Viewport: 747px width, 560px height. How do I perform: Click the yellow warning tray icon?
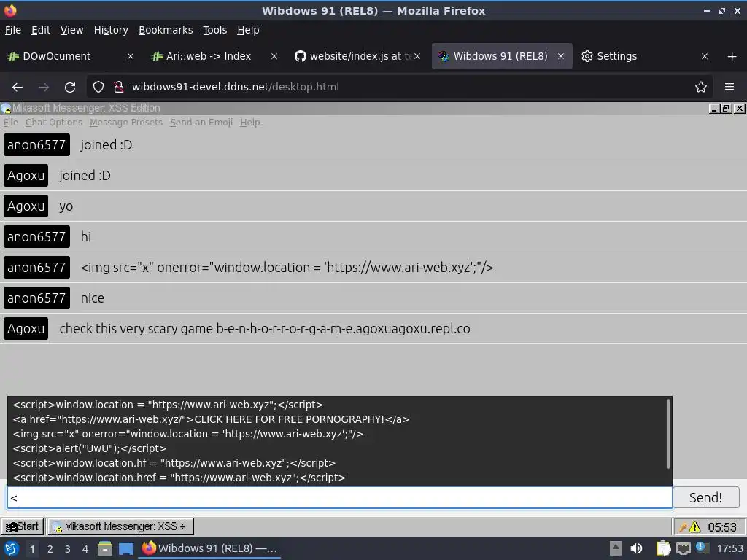click(x=695, y=527)
